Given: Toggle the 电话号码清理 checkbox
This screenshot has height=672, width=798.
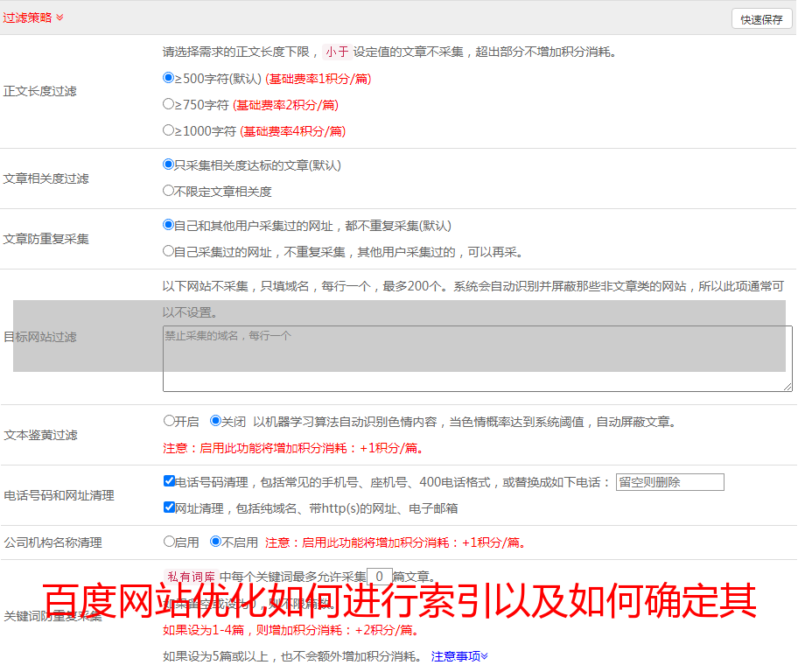Looking at the screenshot, I should pyautogui.click(x=169, y=481).
